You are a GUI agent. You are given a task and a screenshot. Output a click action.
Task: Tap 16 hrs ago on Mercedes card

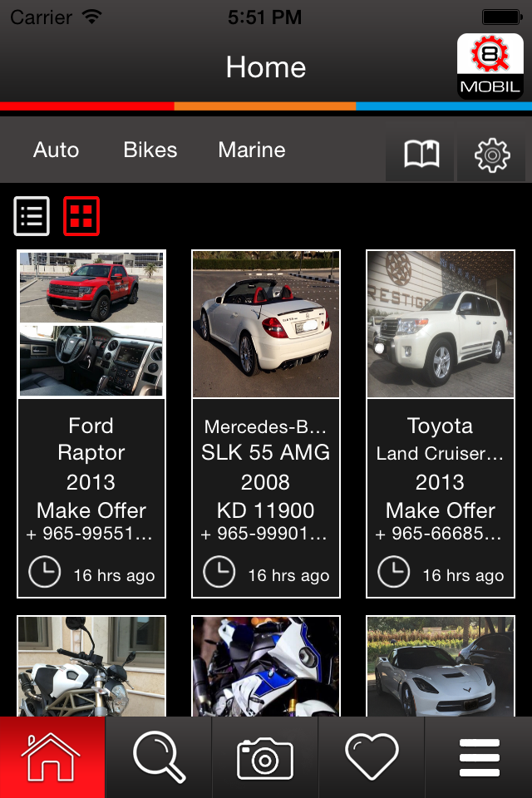(288, 575)
